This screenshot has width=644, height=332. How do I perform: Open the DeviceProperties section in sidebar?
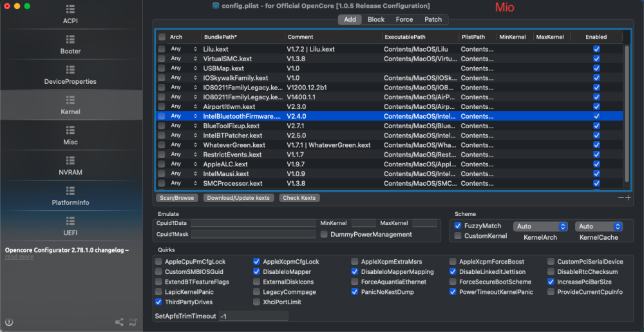[x=70, y=75]
